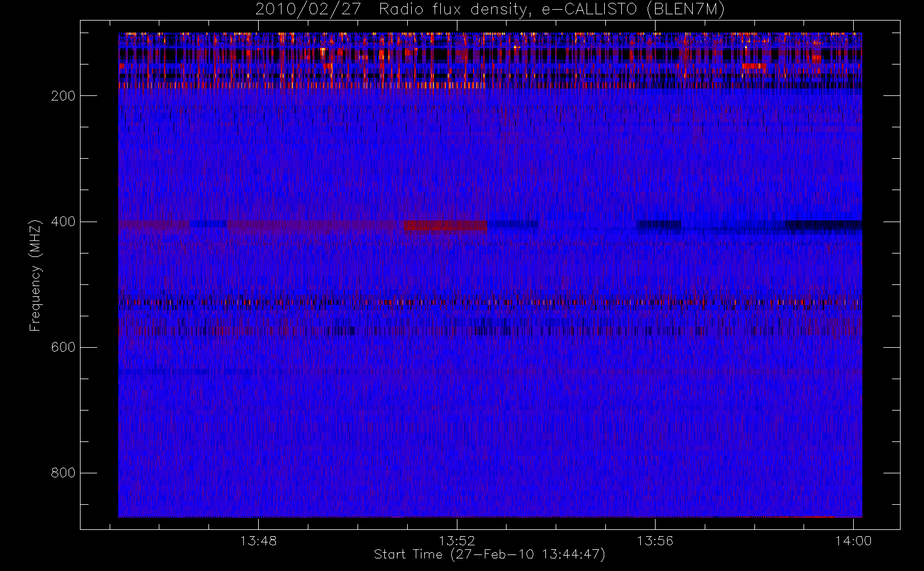Select the 'Frequency (MHZ)' axis label
This screenshot has width=924, height=571.
point(35,275)
